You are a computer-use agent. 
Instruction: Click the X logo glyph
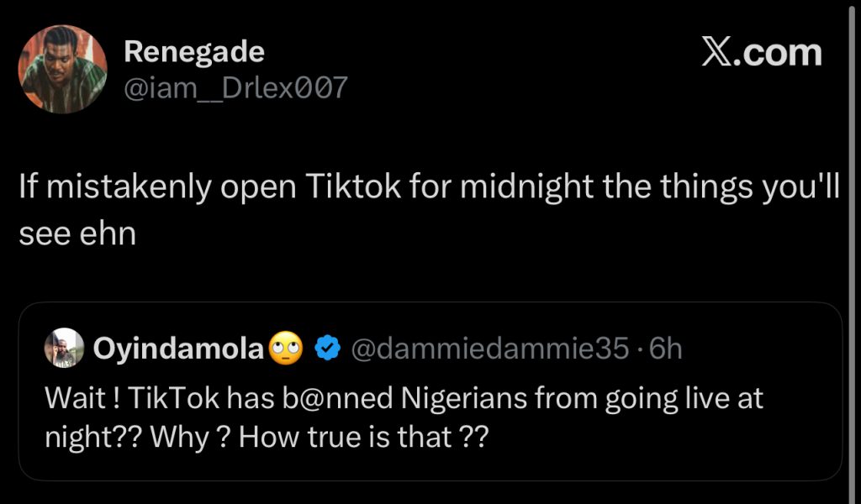point(720,52)
